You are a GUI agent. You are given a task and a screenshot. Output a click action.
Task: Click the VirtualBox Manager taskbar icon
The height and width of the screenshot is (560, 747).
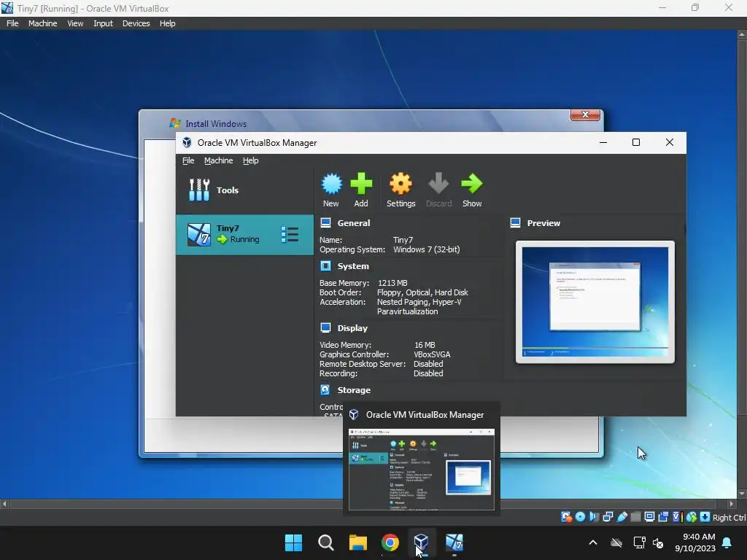[422, 542]
